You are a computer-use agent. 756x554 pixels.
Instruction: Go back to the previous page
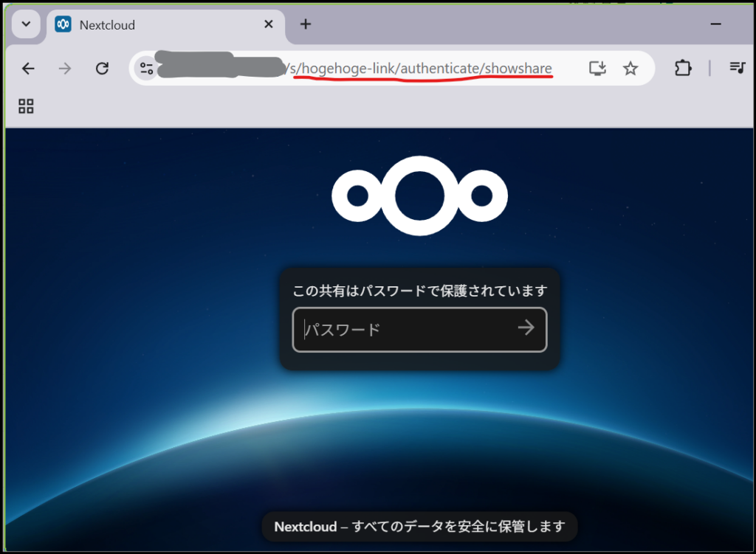point(28,69)
